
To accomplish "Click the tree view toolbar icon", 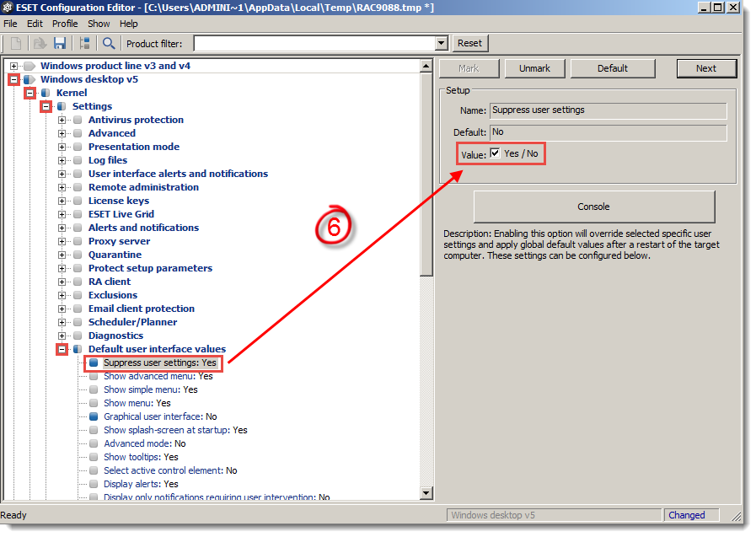I will pyautogui.click(x=85, y=43).
